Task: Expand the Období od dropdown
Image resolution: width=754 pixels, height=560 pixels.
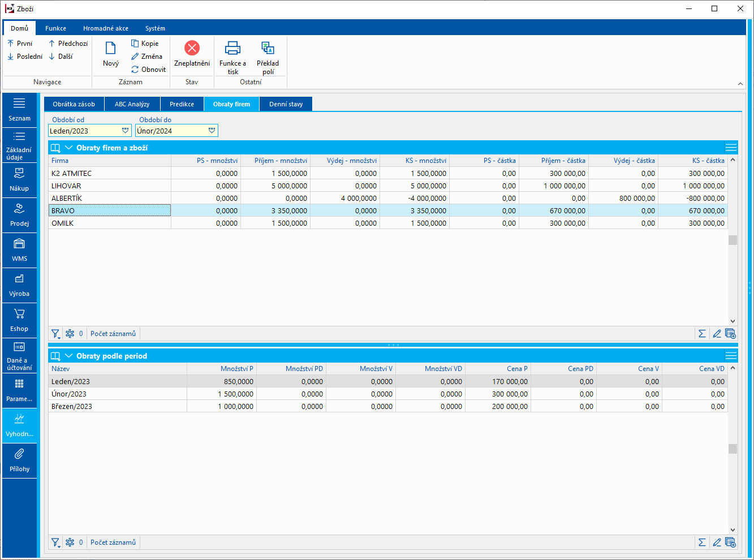Action: 126,131
